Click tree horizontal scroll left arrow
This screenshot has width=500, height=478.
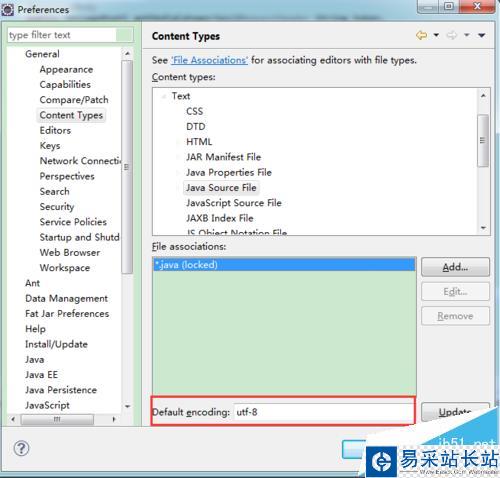(x=13, y=419)
